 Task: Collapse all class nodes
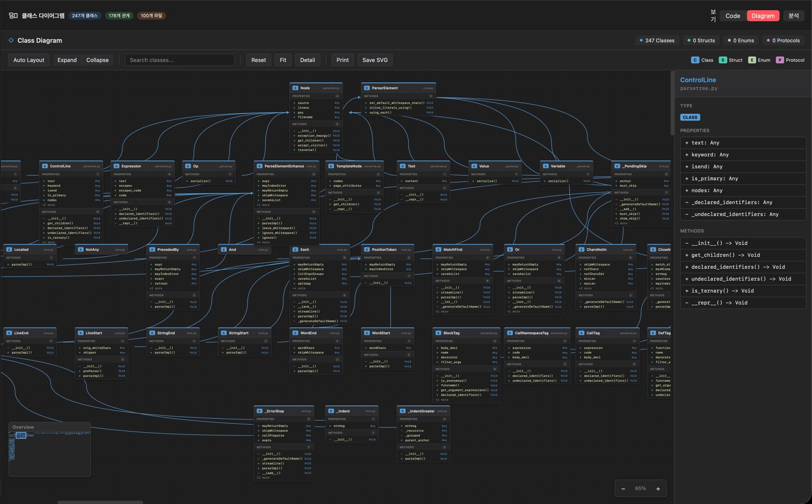coord(97,60)
